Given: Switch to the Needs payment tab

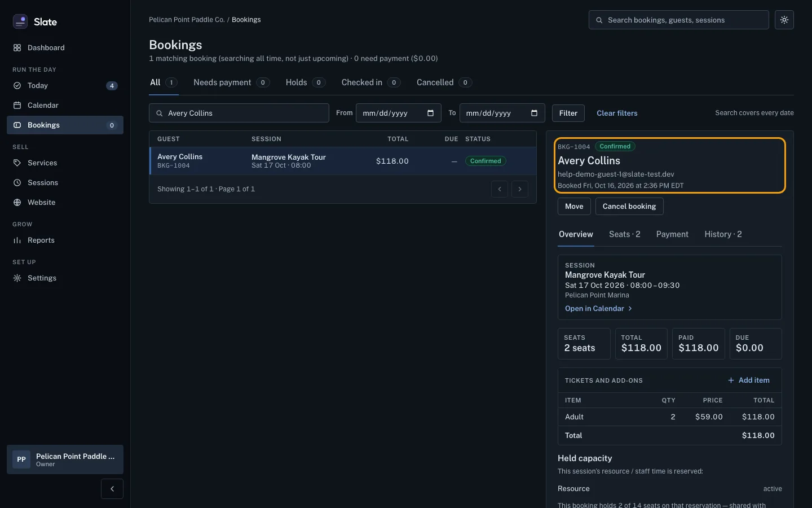Looking at the screenshot, I should [x=231, y=82].
